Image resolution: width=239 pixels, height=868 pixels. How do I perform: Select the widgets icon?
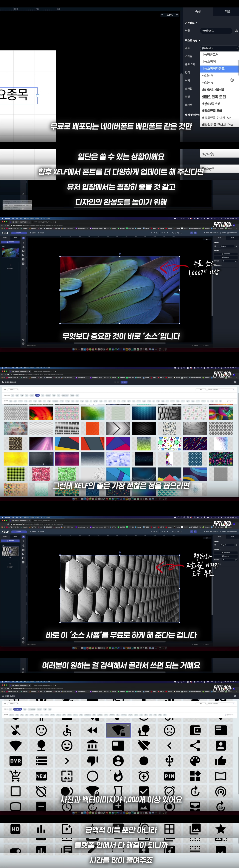(195, 776)
